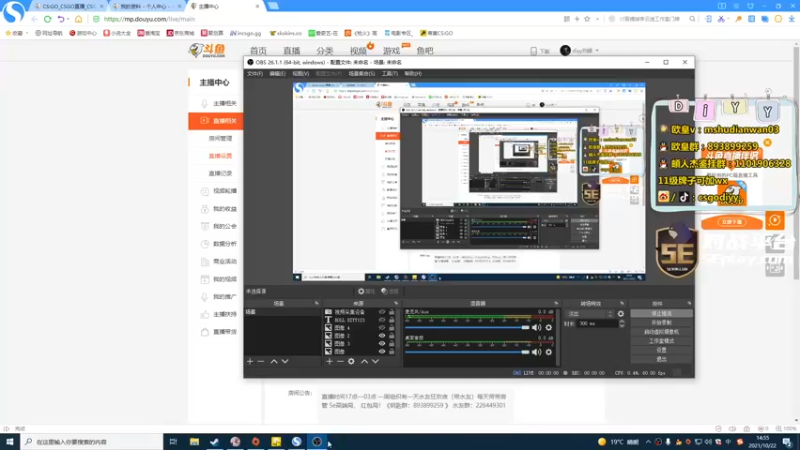Click the stop streaming button in OBS controls

click(661, 313)
